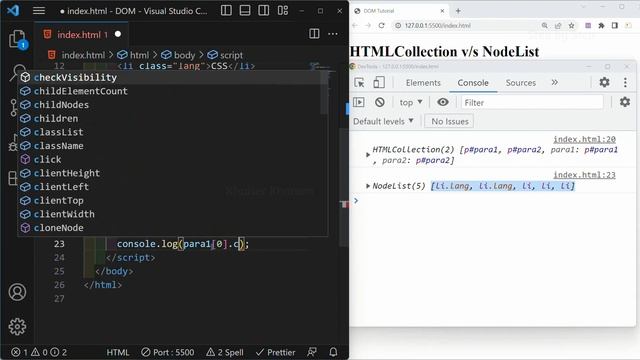Switch to the Sources tab
This screenshot has height=360, width=640.
[x=521, y=82]
